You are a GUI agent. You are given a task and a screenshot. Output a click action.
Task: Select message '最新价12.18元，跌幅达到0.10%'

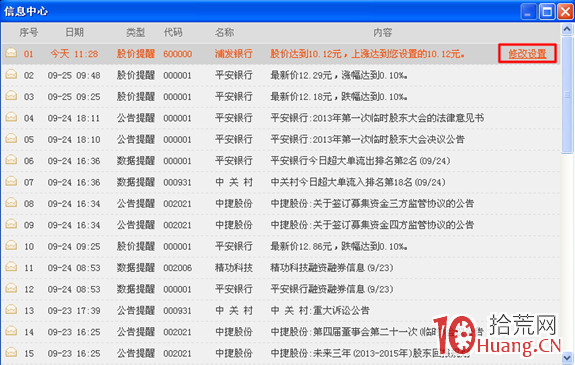(x=339, y=97)
